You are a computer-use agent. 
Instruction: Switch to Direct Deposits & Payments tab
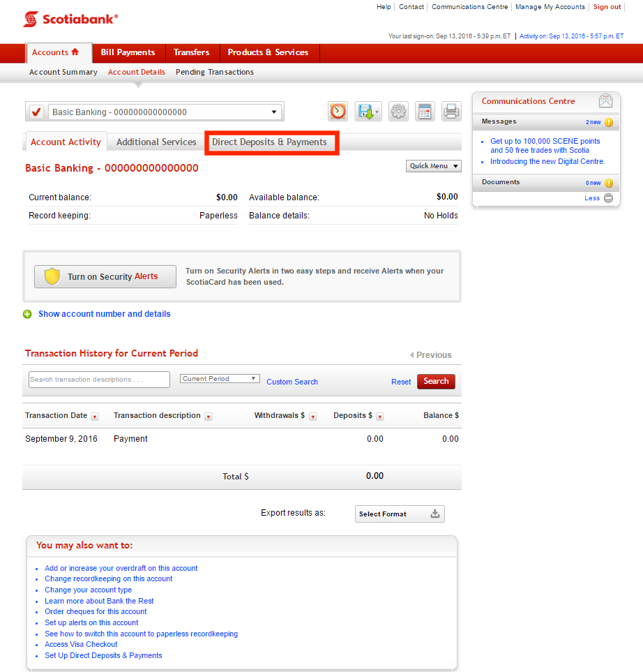(x=269, y=142)
